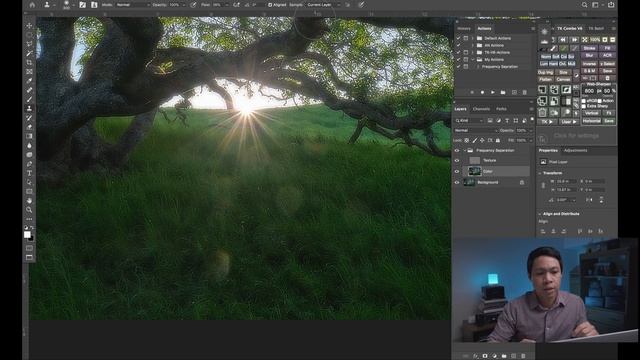Select the Move tool
Viewport: 640px width, 360px height.
click(x=29, y=26)
